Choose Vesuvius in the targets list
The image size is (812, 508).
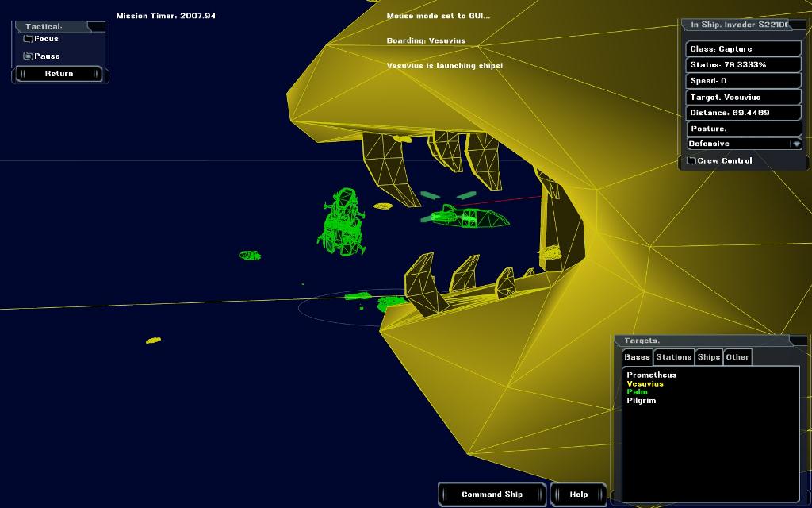tap(645, 384)
